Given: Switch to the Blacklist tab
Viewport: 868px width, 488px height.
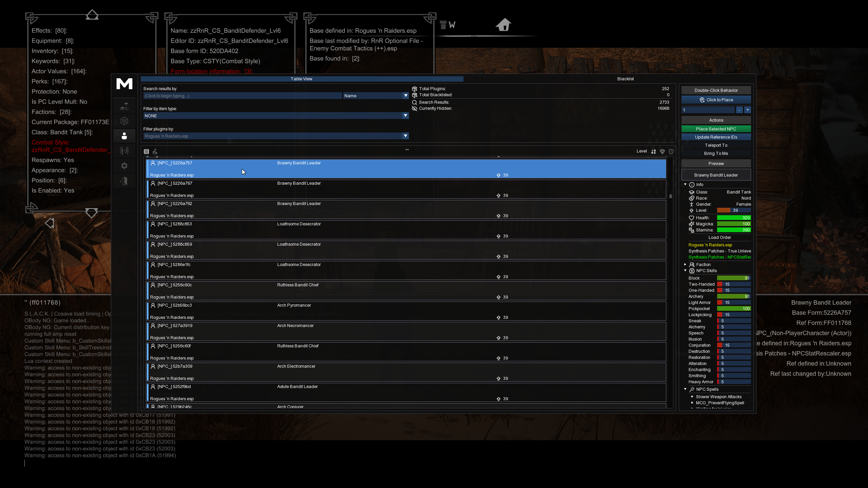Looking at the screenshot, I should click(x=625, y=79).
